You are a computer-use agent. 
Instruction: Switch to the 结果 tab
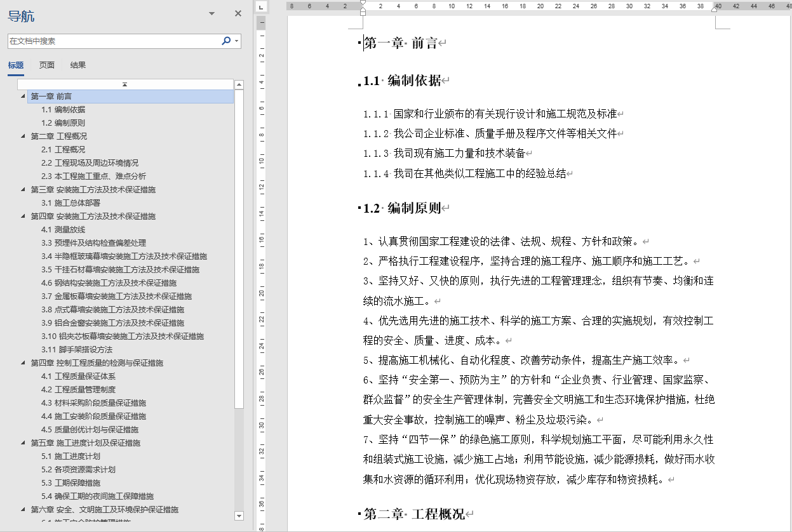point(77,65)
